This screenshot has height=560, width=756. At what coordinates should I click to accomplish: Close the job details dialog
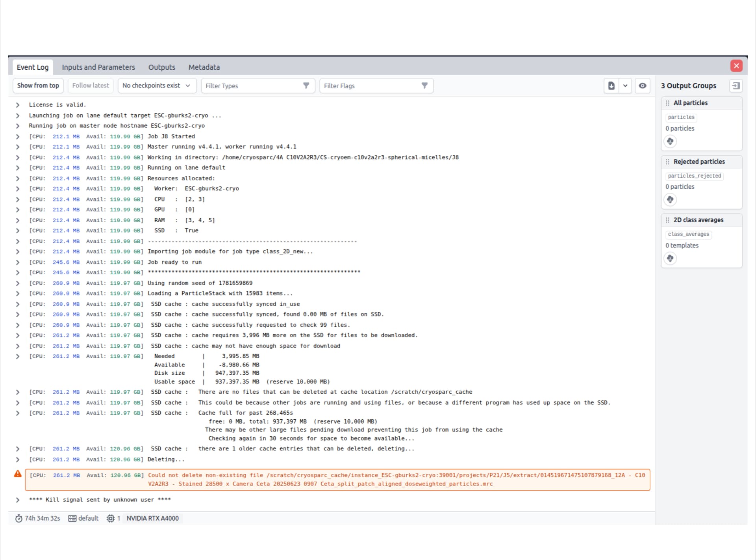click(736, 66)
